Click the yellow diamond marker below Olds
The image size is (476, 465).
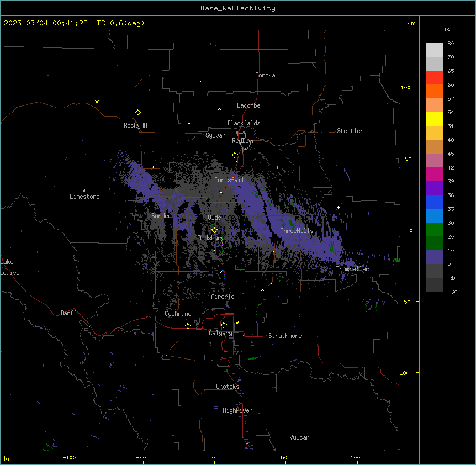coord(214,230)
